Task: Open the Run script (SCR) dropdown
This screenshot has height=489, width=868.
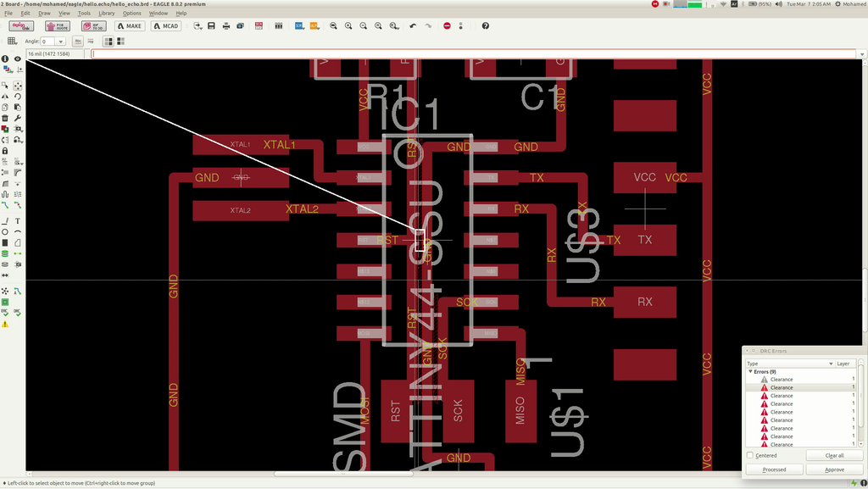Action: [x=299, y=26]
